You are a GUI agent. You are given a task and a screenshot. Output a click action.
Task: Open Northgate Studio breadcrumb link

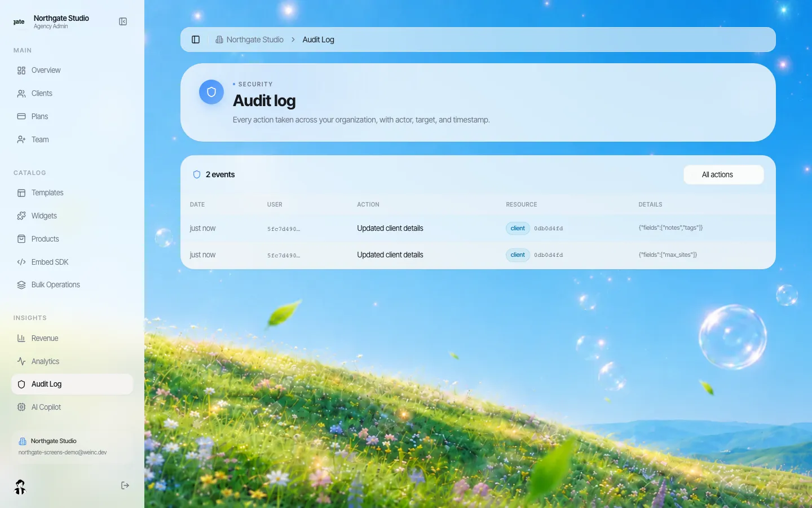pyautogui.click(x=249, y=40)
